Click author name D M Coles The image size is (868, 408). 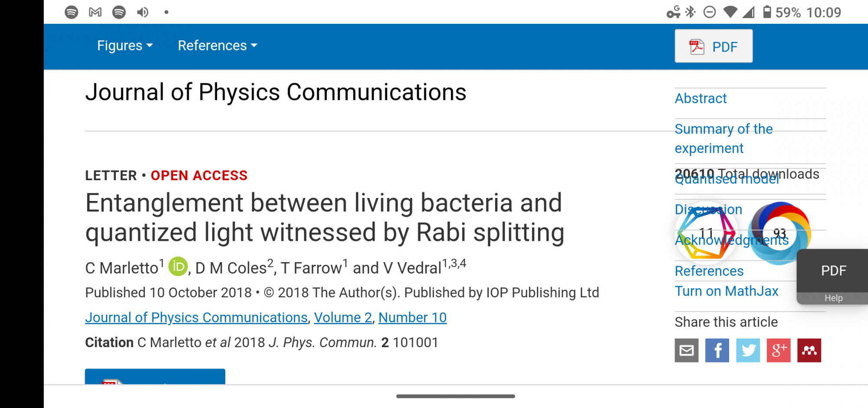coord(230,268)
